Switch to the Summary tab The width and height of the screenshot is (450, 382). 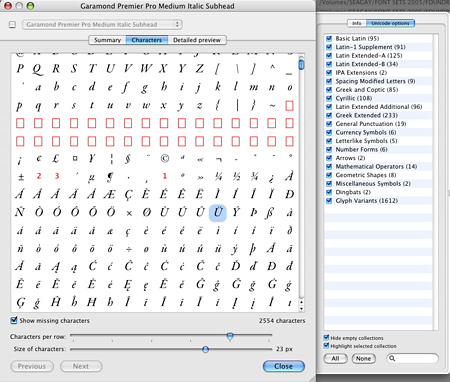click(107, 40)
